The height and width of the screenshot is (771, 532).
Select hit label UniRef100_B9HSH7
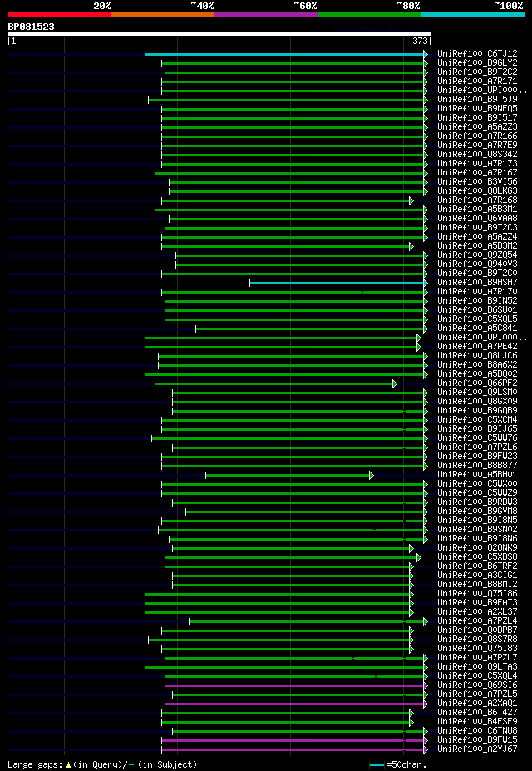coord(477,284)
